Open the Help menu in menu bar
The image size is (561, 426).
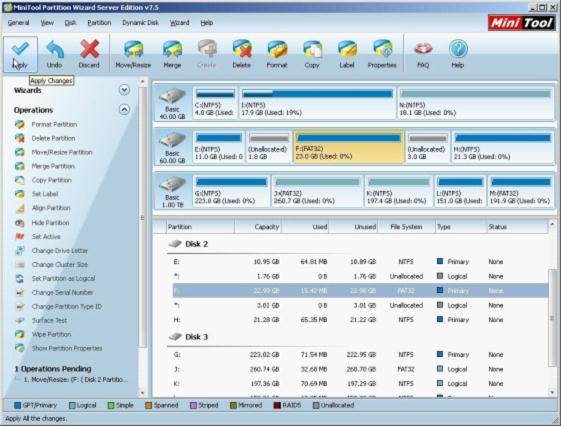(x=206, y=23)
